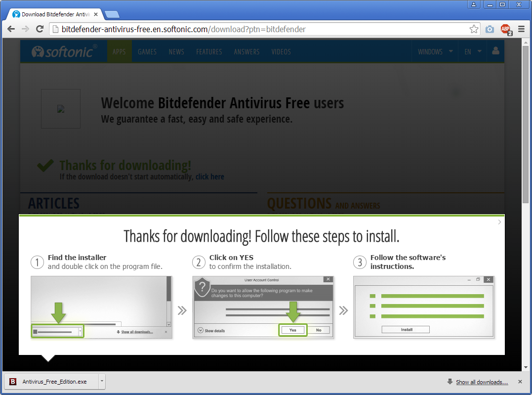
Task: Click Show all downloads link
Action: pos(482,382)
